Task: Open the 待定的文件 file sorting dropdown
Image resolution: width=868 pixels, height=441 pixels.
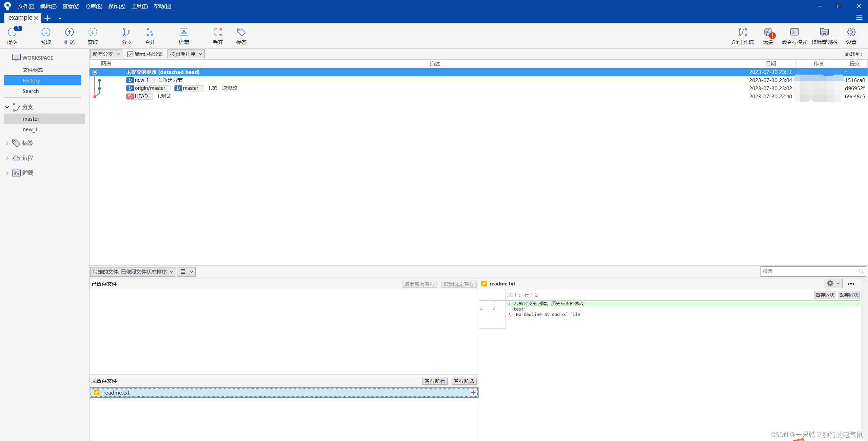Action: click(133, 272)
